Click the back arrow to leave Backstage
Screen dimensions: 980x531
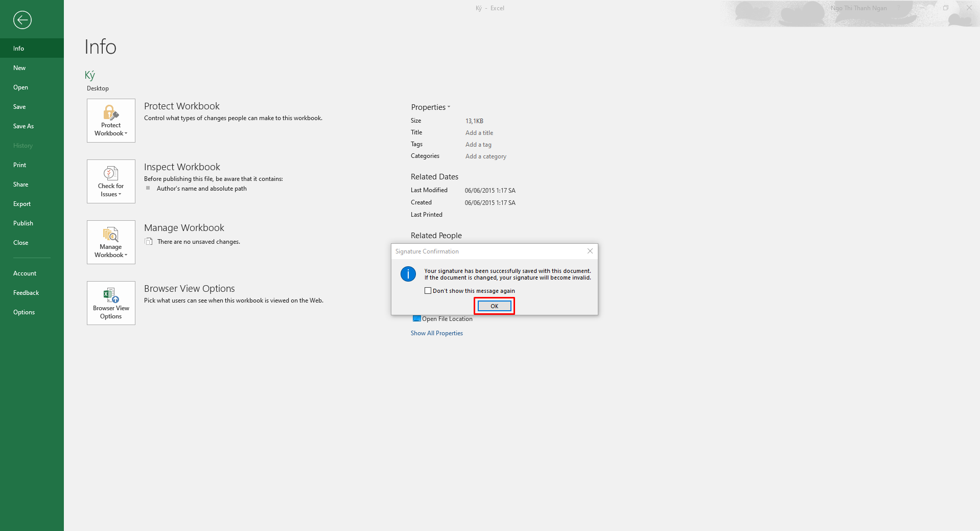click(x=22, y=20)
